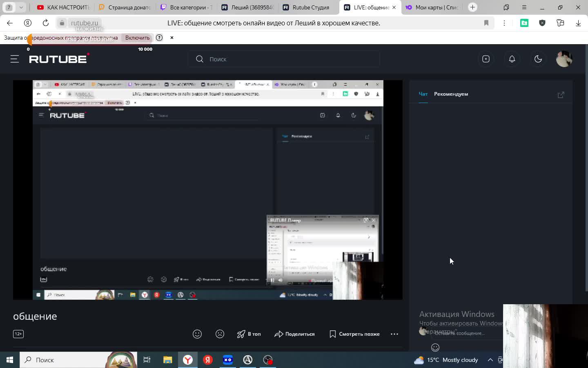588x368 pixels.
Task: Open the red 'Я' Yandex taskbar icon
Action: pyautogui.click(x=208, y=360)
